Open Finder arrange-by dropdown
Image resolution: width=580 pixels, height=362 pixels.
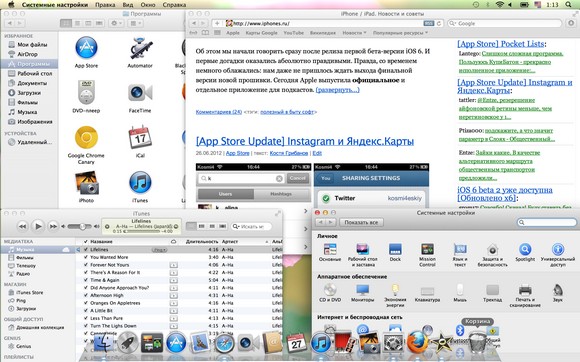[135, 23]
